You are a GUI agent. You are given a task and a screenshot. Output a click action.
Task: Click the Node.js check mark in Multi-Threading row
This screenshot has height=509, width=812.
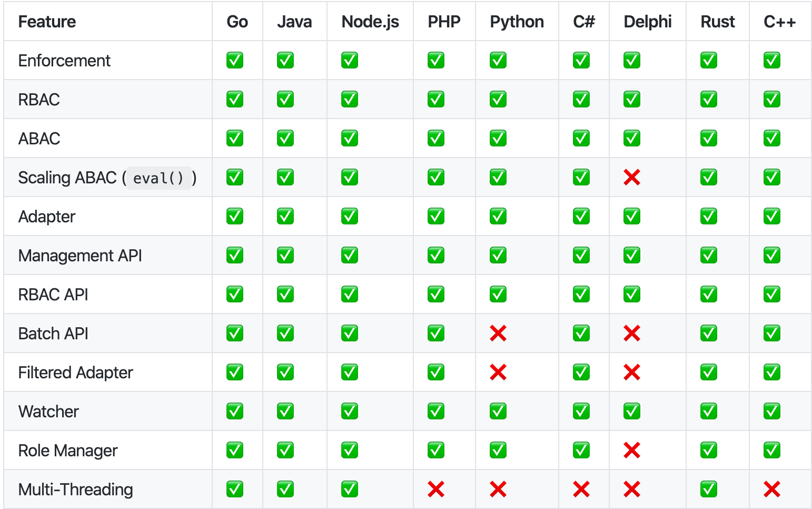350,490
